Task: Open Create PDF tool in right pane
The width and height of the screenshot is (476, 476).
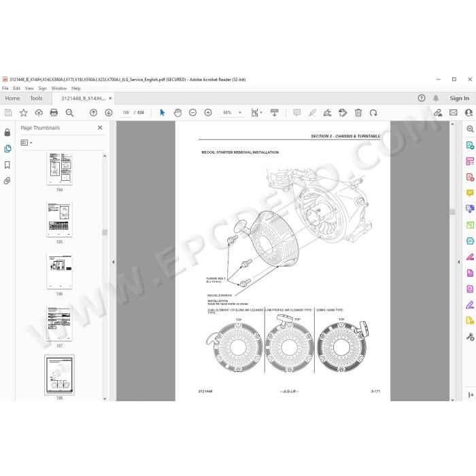Action: pyautogui.click(x=470, y=177)
